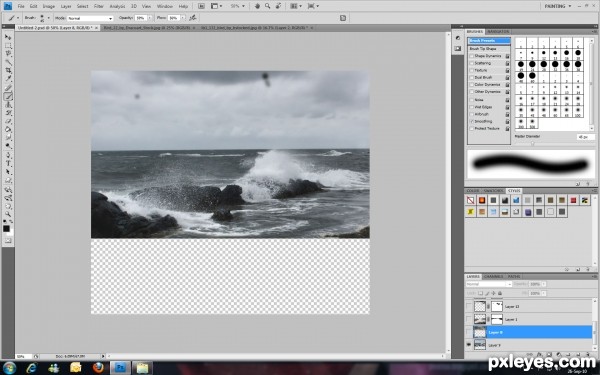Click Master Diameter value field
This screenshot has width=600, height=375.
[586, 137]
